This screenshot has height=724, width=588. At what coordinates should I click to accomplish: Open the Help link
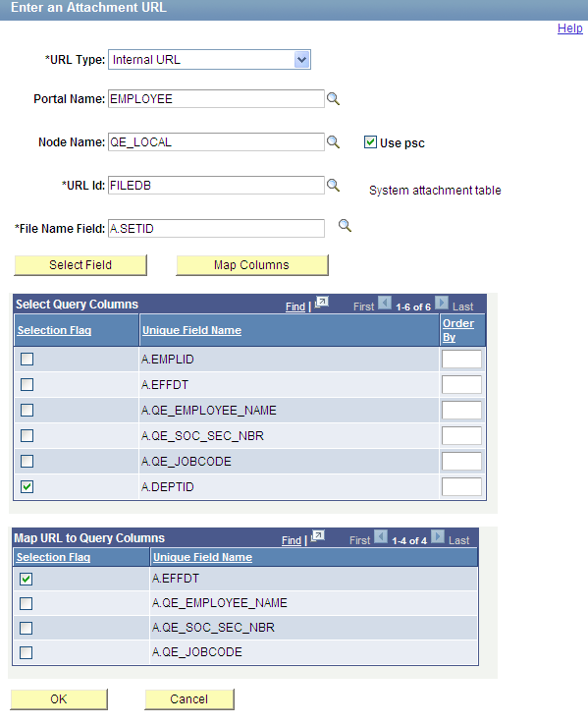570,28
